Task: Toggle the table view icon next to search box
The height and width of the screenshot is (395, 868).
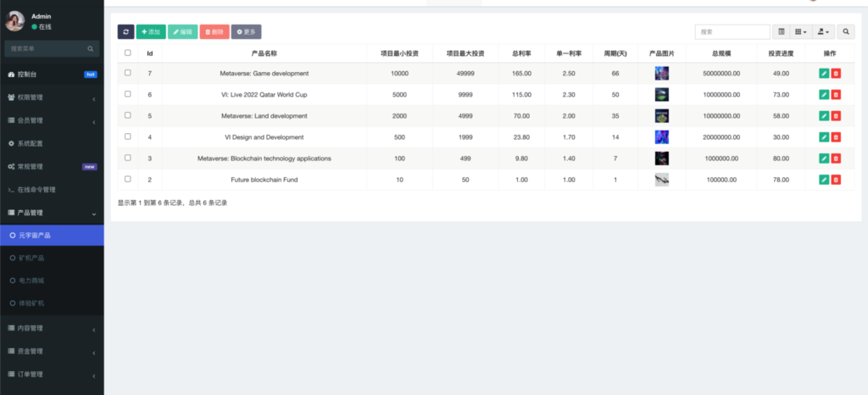Action: [x=782, y=31]
